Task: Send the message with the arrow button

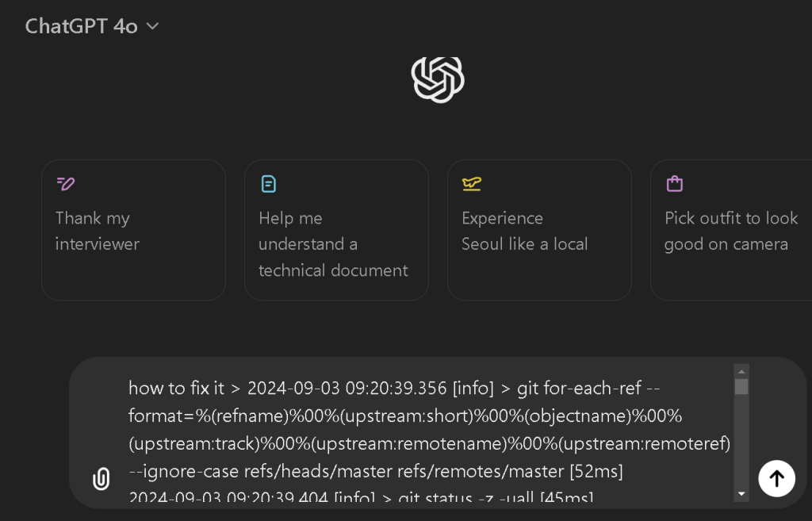Action: click(x=776, y=478)
